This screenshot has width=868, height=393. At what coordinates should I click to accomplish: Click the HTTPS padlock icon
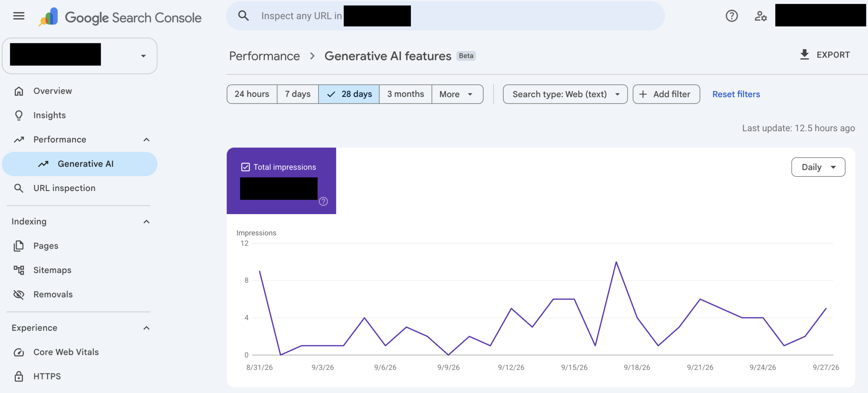click(x=19, y=376)
